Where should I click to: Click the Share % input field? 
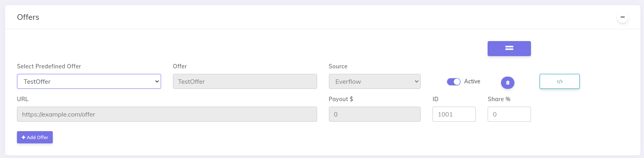pos(509,114)
